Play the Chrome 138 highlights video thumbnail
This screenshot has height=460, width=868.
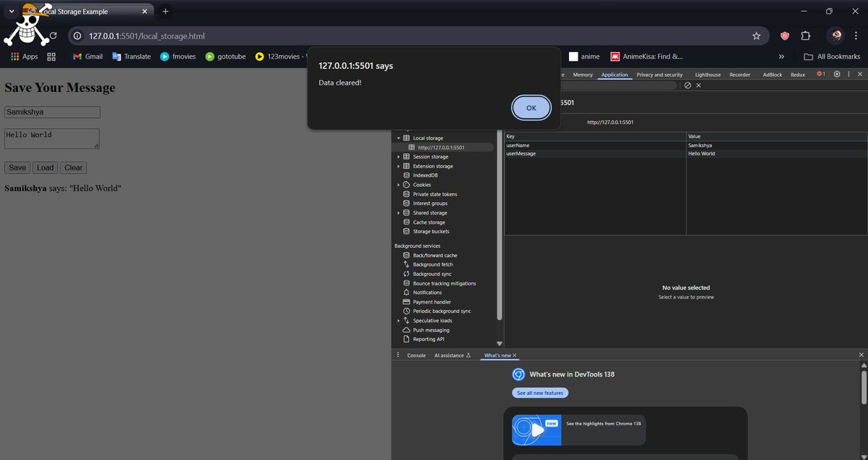tap(536, 430)
